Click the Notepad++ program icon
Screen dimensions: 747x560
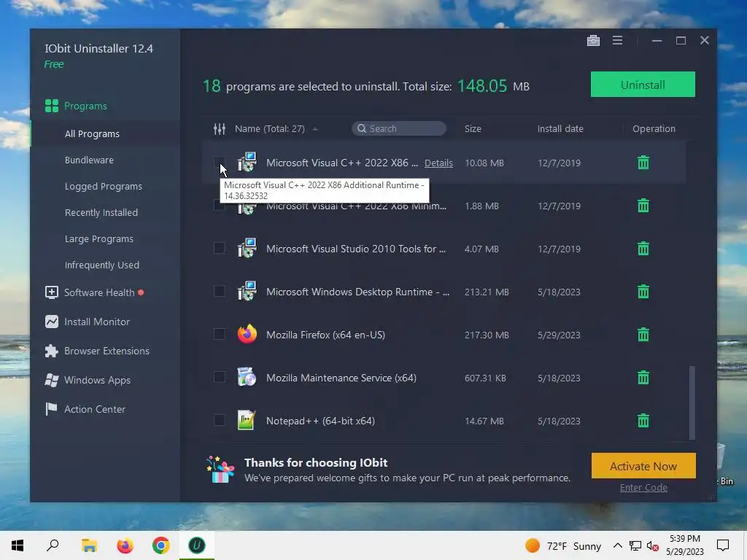(247, 420)
